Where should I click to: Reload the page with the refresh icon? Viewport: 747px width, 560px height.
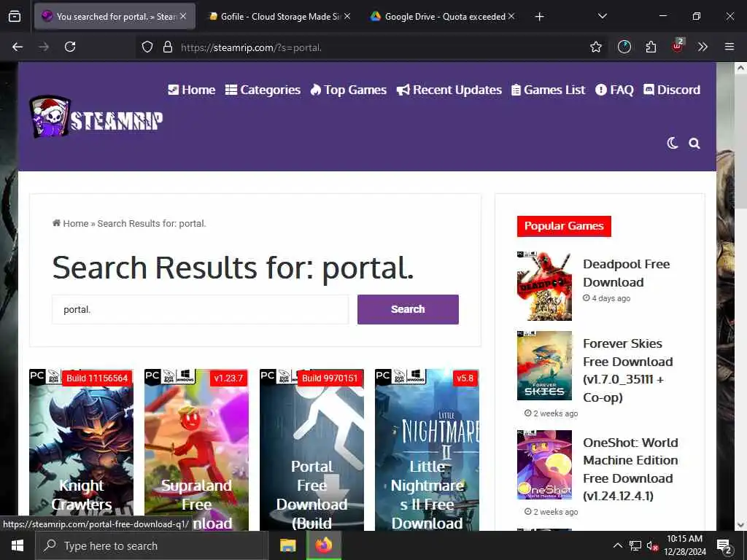[70, 47]
